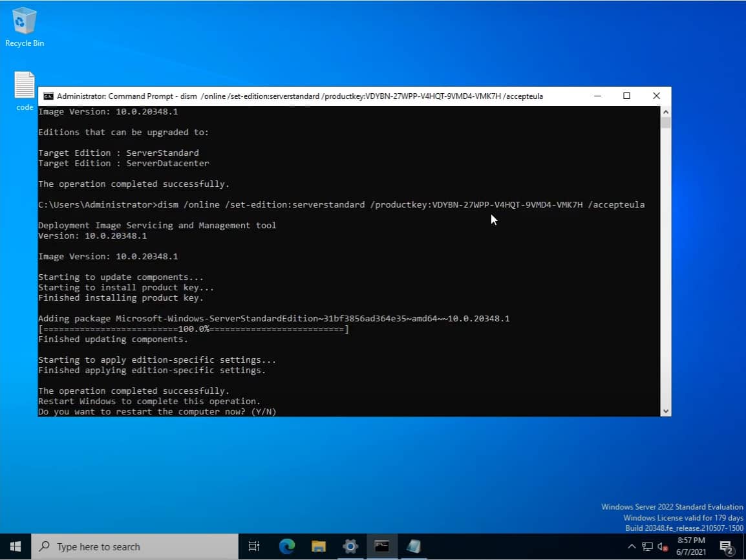Launch Notepad from the taskbar
Image resolution: width=746 pixels, height=560 pixels.
click(x=413, y=546)
